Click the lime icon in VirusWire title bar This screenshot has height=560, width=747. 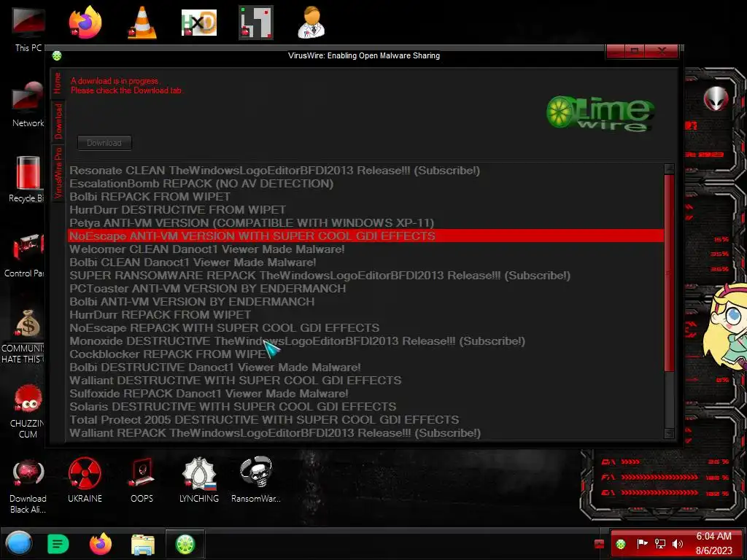click(57, 55)
